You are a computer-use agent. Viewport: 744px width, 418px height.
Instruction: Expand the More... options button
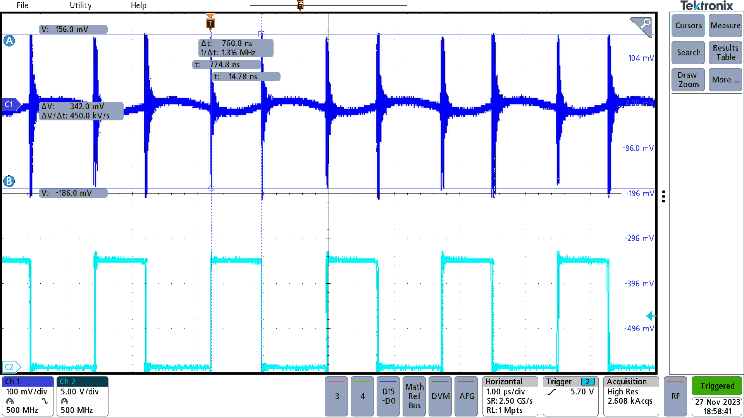723,78
